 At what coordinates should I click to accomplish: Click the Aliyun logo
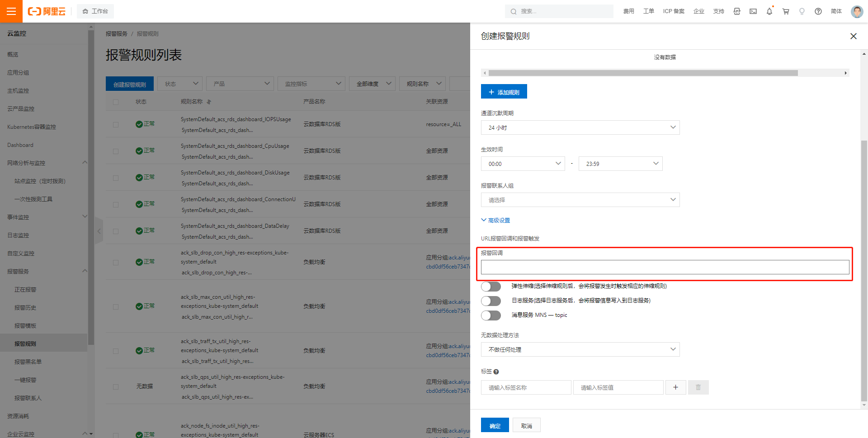click(x=47, y=11)
